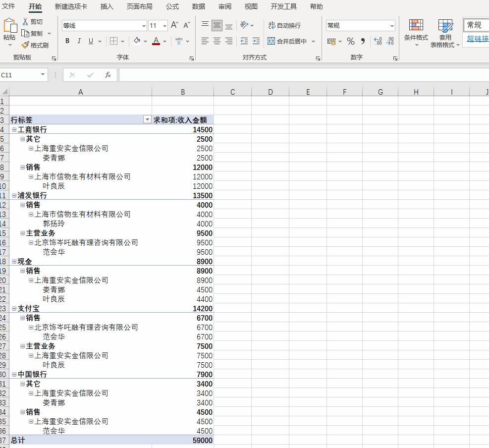This screenshot has width=489, height=448.
Task: Open number format dialog launcher
Action: click(x=395, y=58)
